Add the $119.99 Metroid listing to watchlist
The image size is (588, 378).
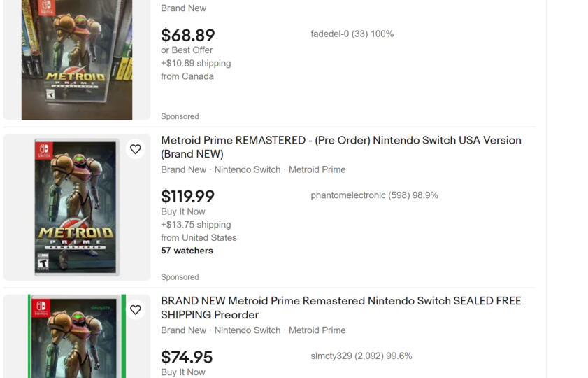pos(136,149)
